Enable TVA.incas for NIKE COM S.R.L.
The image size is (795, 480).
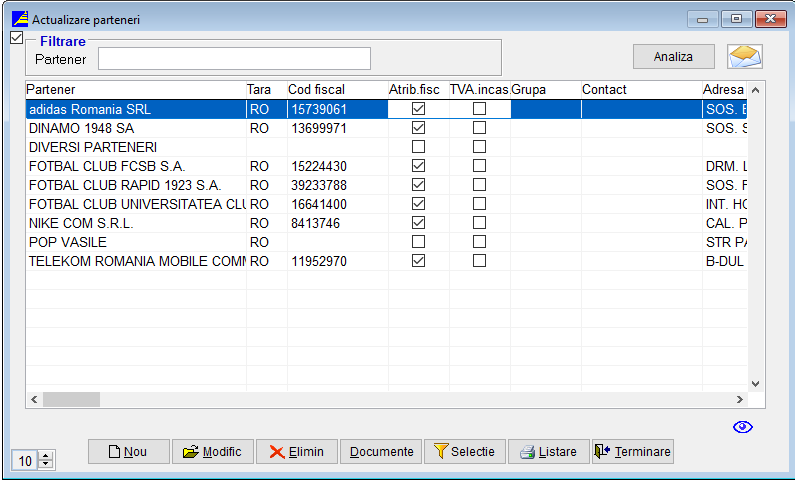pyautogui.click(x=480, y=223)
